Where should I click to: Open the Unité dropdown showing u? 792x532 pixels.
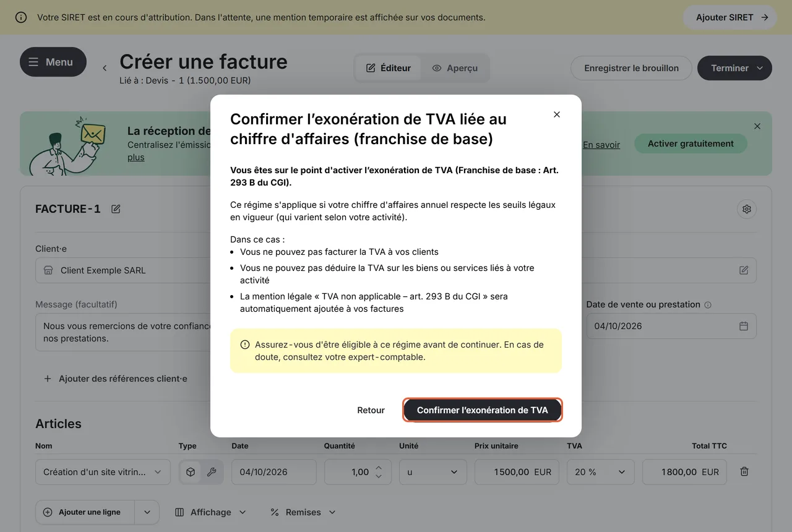point(433,472)
